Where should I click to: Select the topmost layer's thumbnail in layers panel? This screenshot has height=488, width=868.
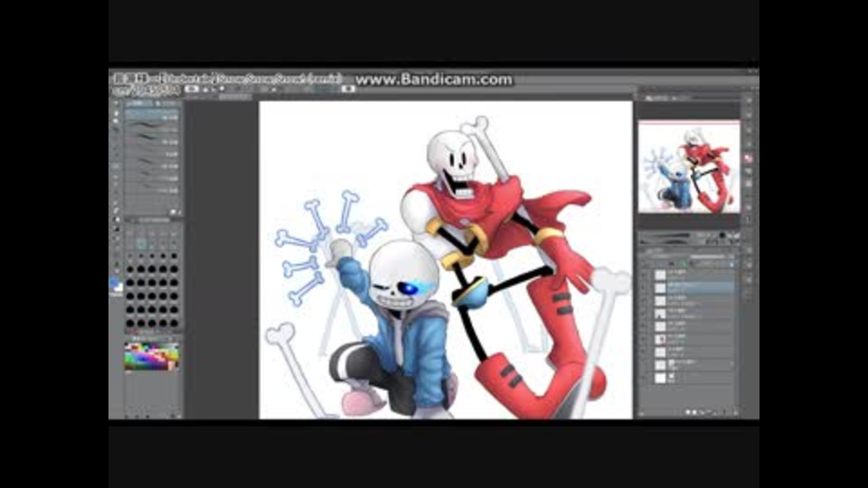tap(660, 275)
